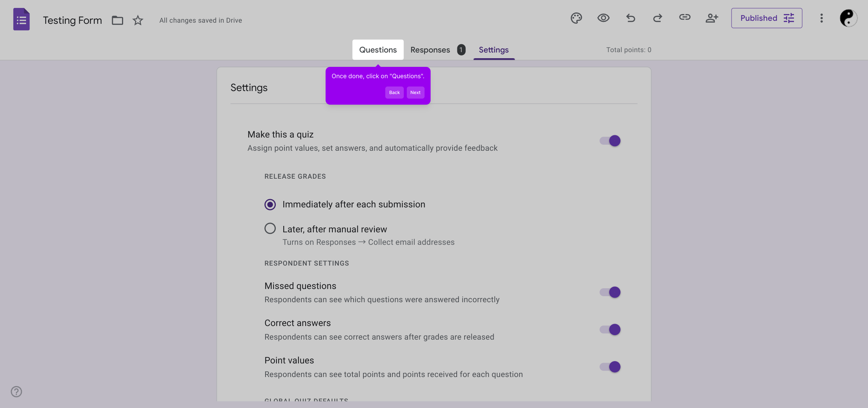Click the Google Forms home icon
This screenshot has height=408, width=868.
pos(22,19)
